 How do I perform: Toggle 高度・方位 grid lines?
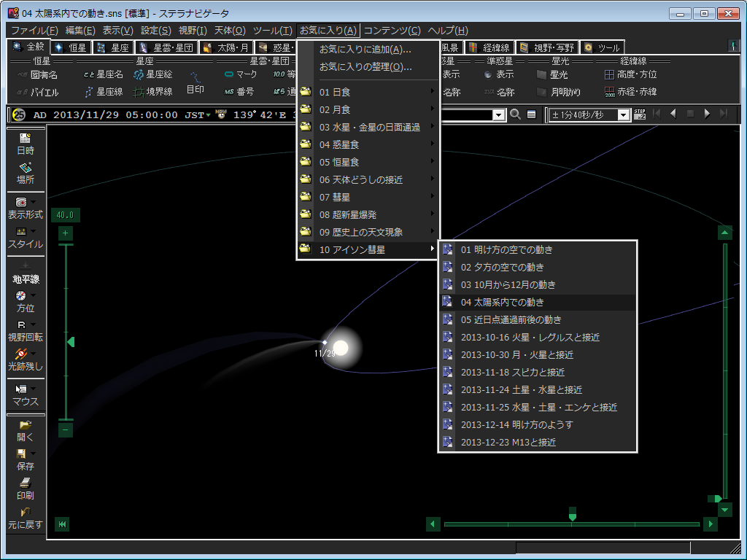(631, 74)
